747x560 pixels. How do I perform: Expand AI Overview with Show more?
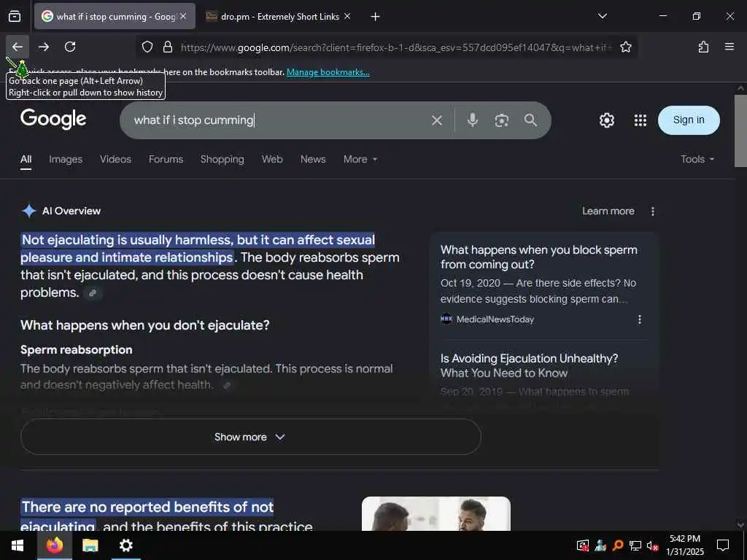[251, 437]
